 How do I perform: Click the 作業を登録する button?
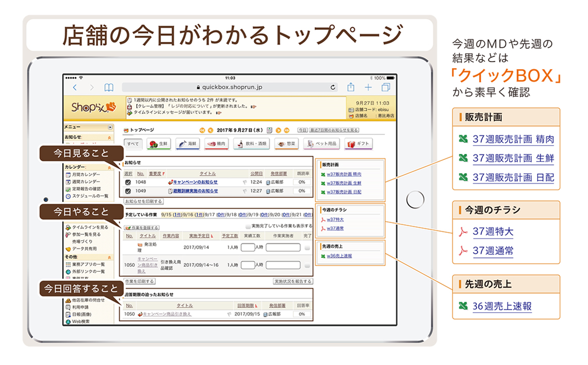pyautogui.click(x=142, y=228)
